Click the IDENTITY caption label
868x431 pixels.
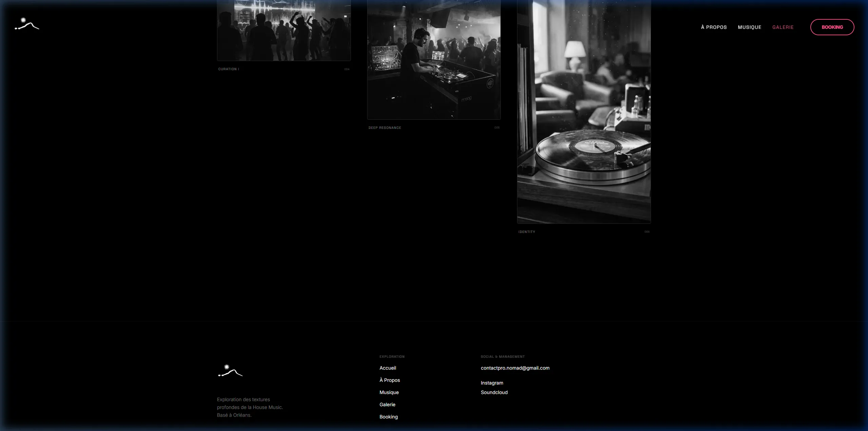[527, 232]
